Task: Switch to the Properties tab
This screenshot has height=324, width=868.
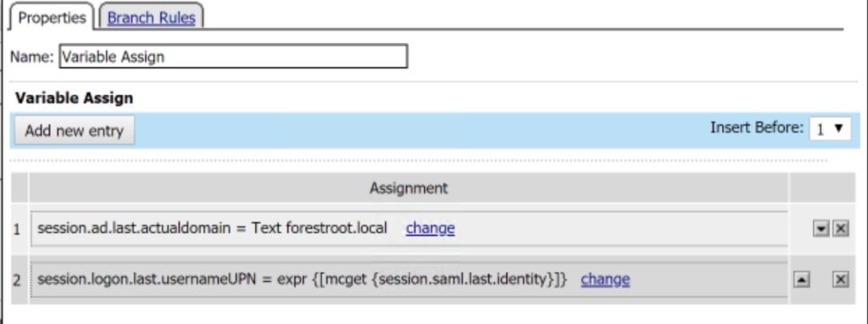Action: (x=52, y=18)
